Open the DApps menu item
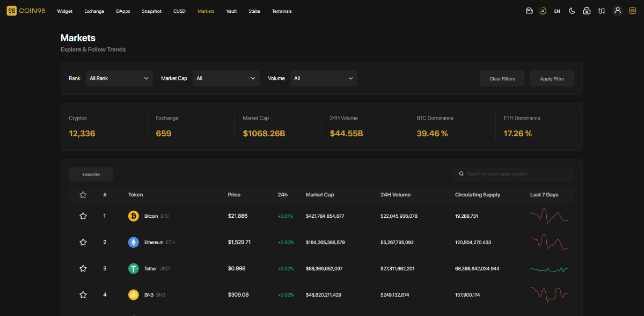Screen dimensions: 644x316 point(123,11)
